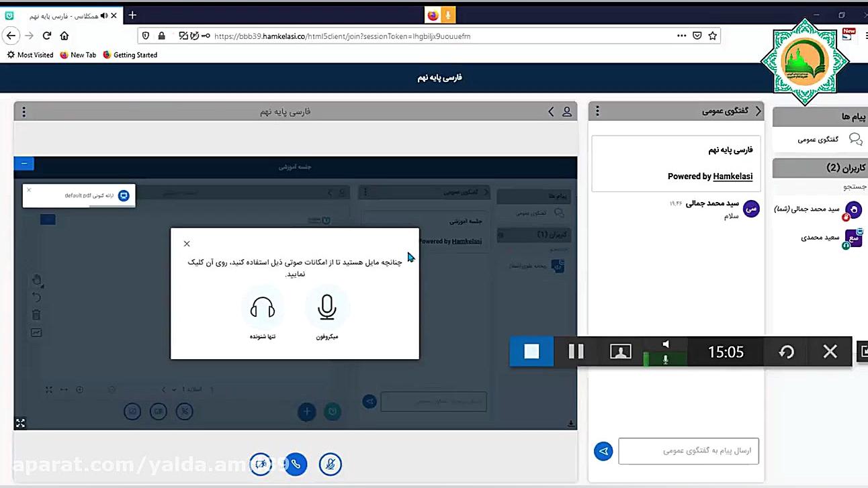Screen dimensions: 868x488
Task: Dismiss the audio prompt with its X button
Action: pyautogui.click(x=187, y=244)
